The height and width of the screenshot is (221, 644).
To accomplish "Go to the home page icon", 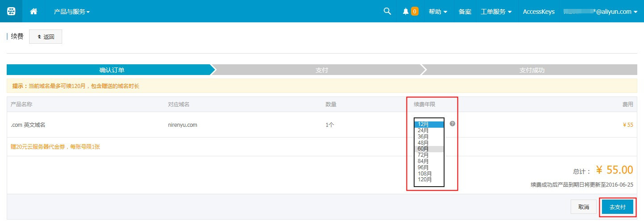I will click(34, 11).
